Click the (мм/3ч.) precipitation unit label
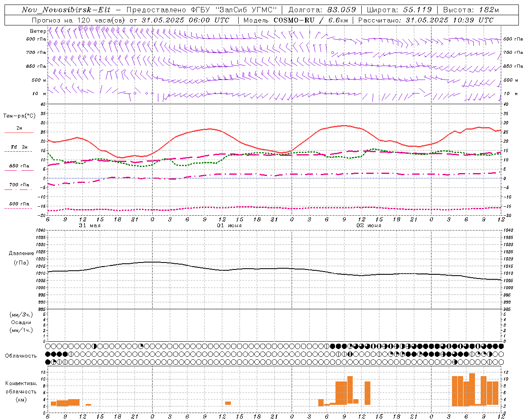 pos(21,315)
